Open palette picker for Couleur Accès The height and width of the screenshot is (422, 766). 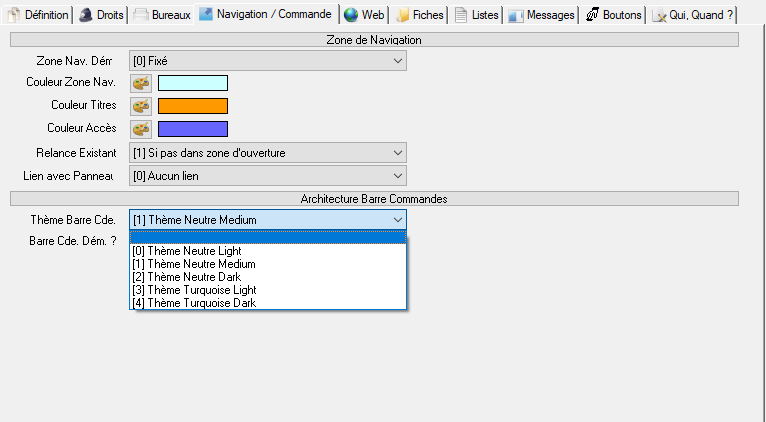(141, 128)
